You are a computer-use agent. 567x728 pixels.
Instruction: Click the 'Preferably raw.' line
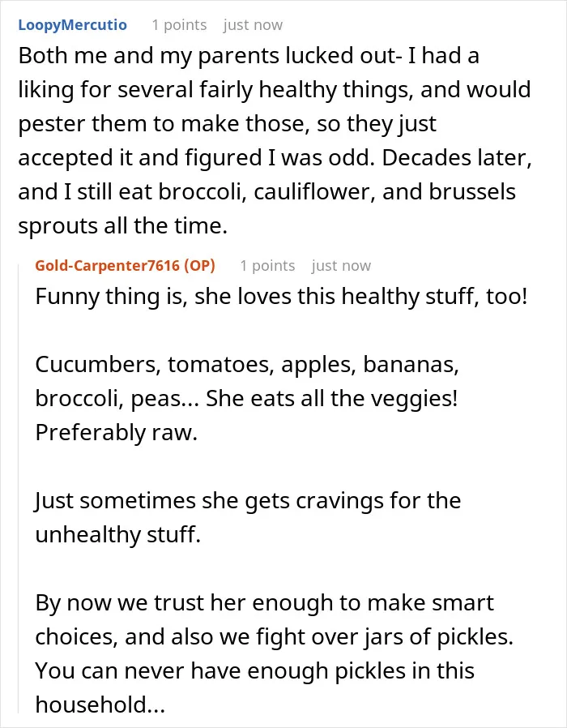click(117, 433)
